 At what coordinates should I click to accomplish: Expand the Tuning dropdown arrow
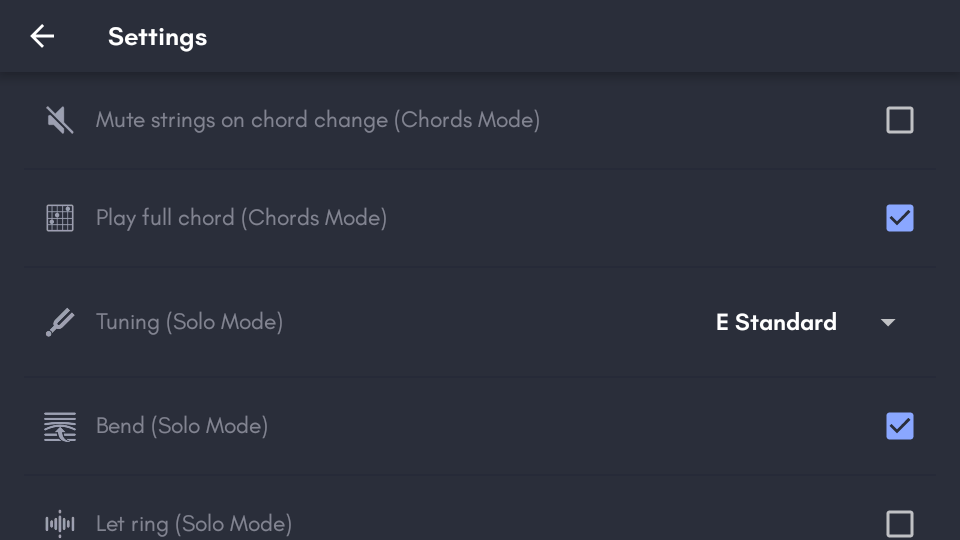pyautogui.click(x=888, y=322)
